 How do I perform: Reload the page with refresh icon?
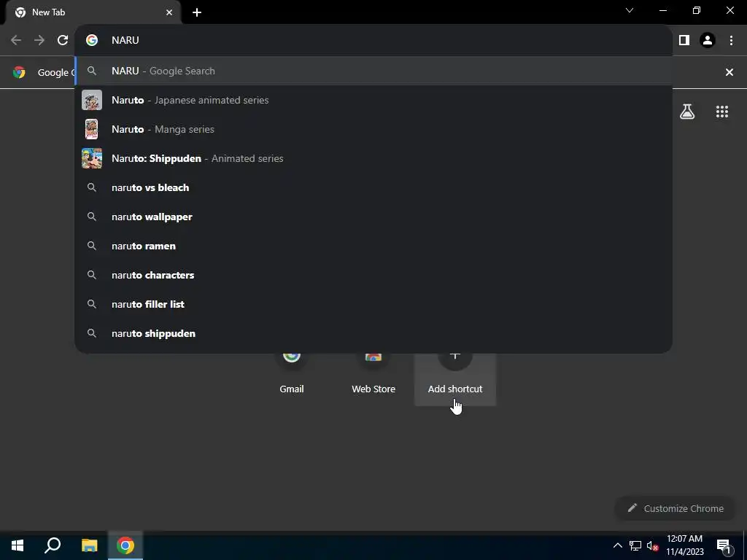(63, 40)
